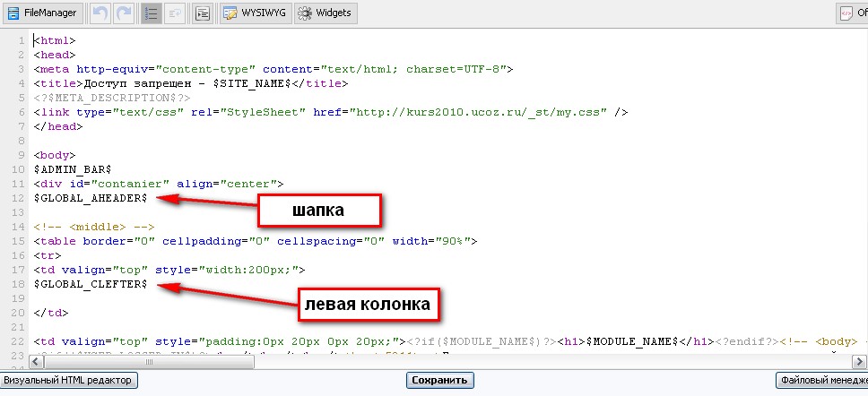Click the <body> tag line
868x396 pixels.
[x=54, y=155]
